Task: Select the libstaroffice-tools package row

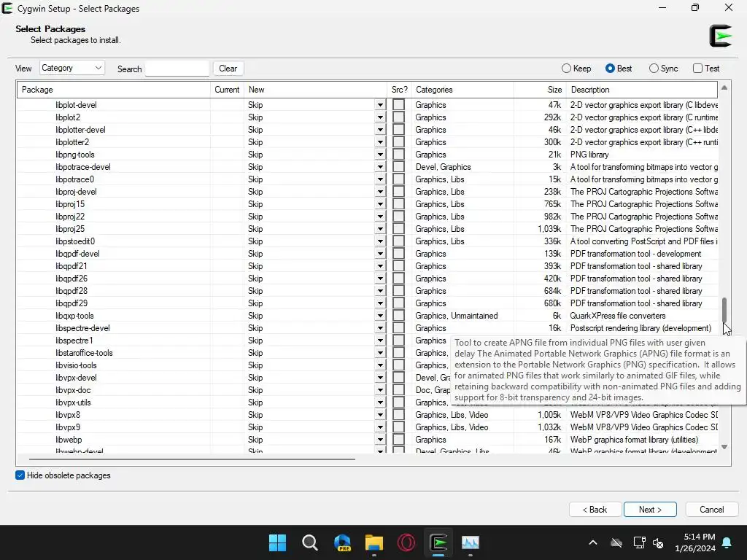Action: pos(367,353)
